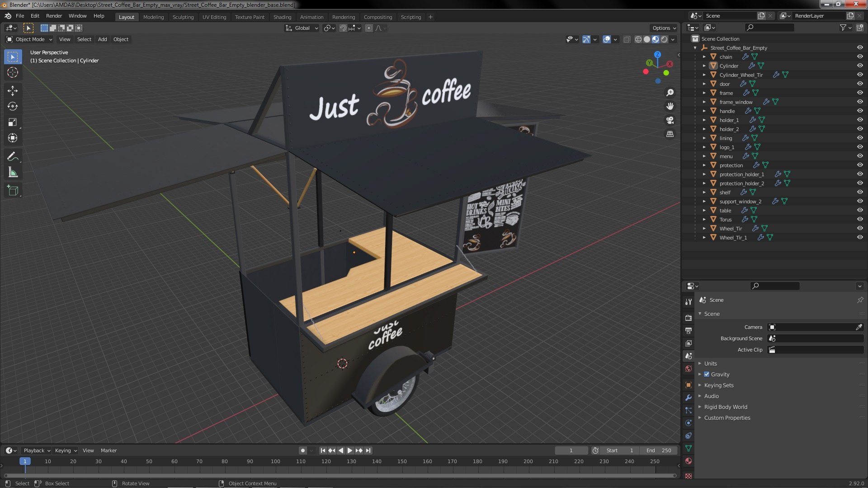The image size is (868, 488).
Task: Open the Render menu
Action: (54, 16)
